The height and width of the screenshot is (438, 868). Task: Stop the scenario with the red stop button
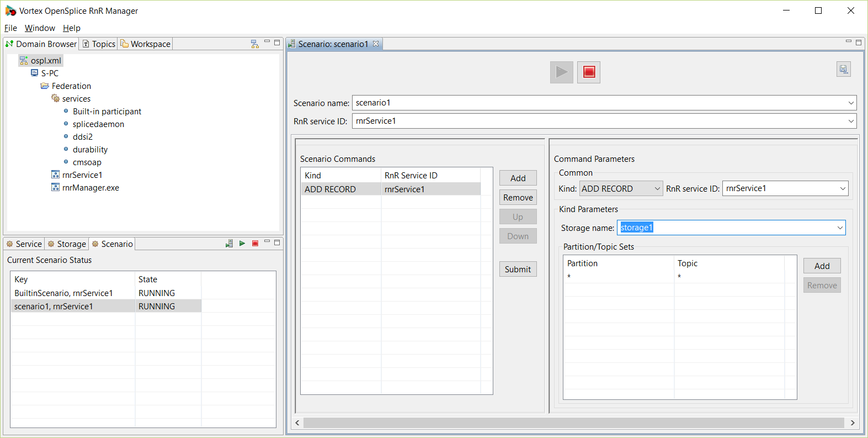(589, 72)
